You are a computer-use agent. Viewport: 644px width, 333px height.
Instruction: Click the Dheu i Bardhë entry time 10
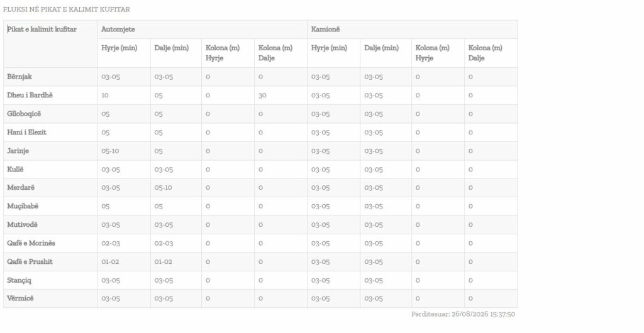pyautogui.click(x=105, y=95)
